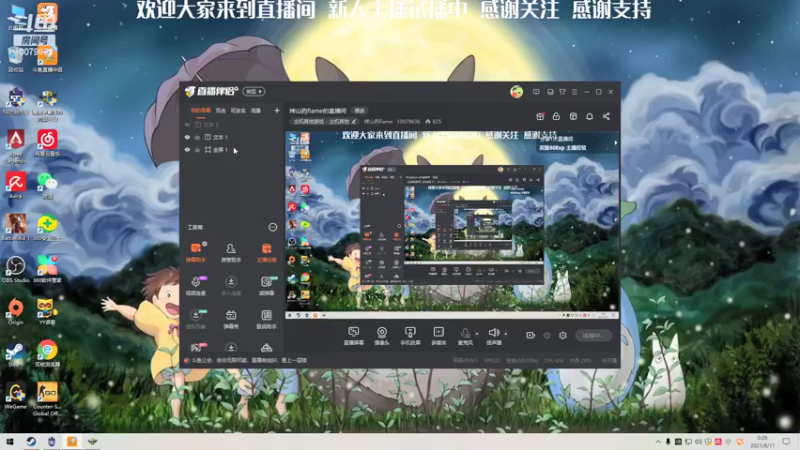Click 修改 button next to room title
The image size is (800, 450).
360,111
